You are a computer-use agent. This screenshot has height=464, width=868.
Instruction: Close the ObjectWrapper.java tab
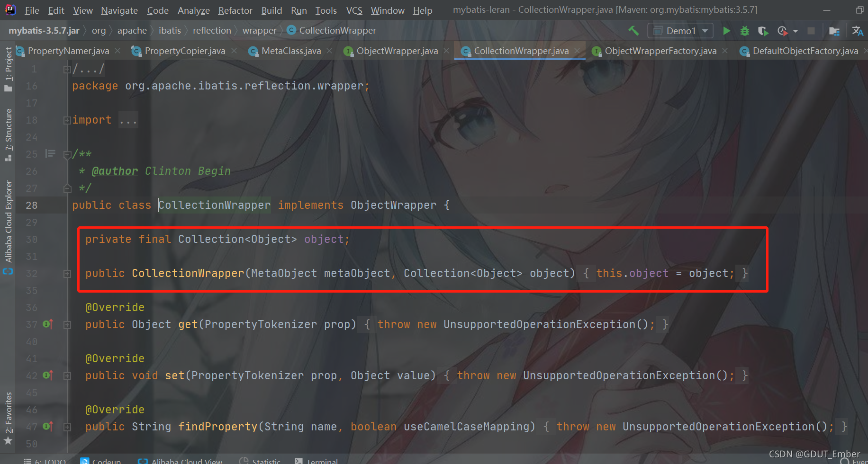pos(446,51)
